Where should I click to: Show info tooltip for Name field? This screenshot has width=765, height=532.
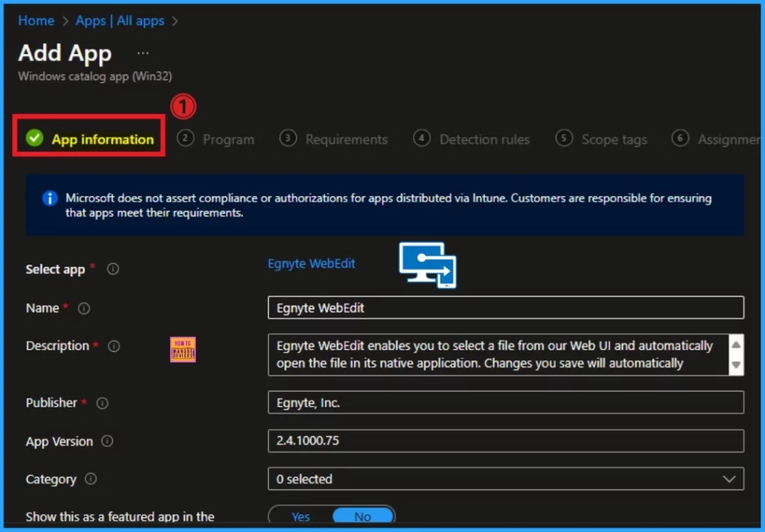click(x=84, y=309)
